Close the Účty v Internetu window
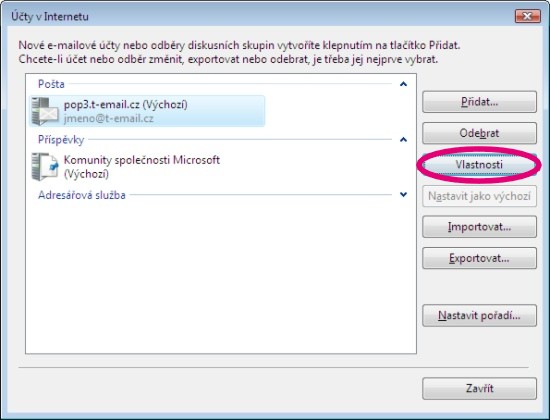 (528, 16)
